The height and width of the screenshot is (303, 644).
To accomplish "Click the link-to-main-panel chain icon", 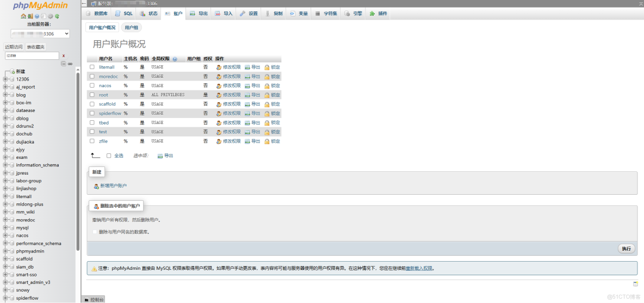I will click(70, 64).
